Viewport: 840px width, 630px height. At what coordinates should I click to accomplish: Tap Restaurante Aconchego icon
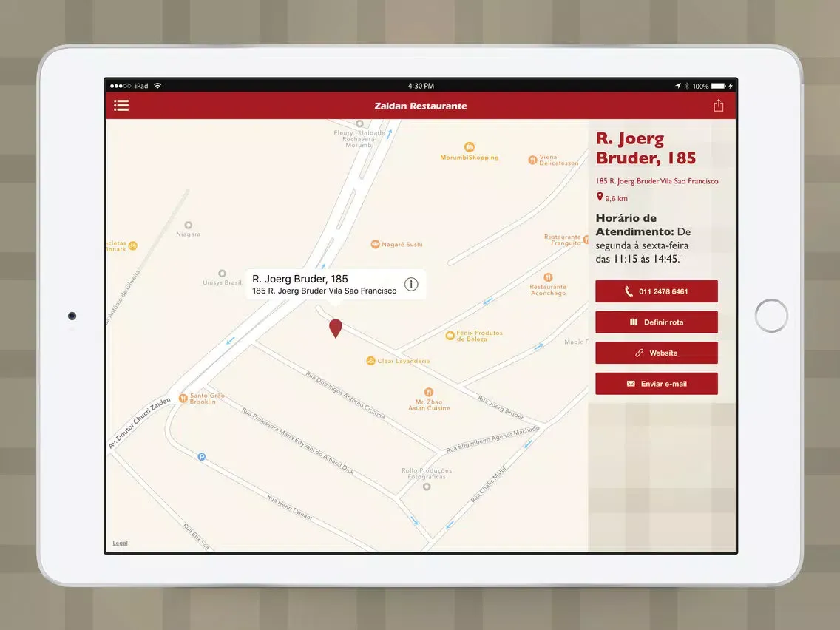click(x=548, y=277)
